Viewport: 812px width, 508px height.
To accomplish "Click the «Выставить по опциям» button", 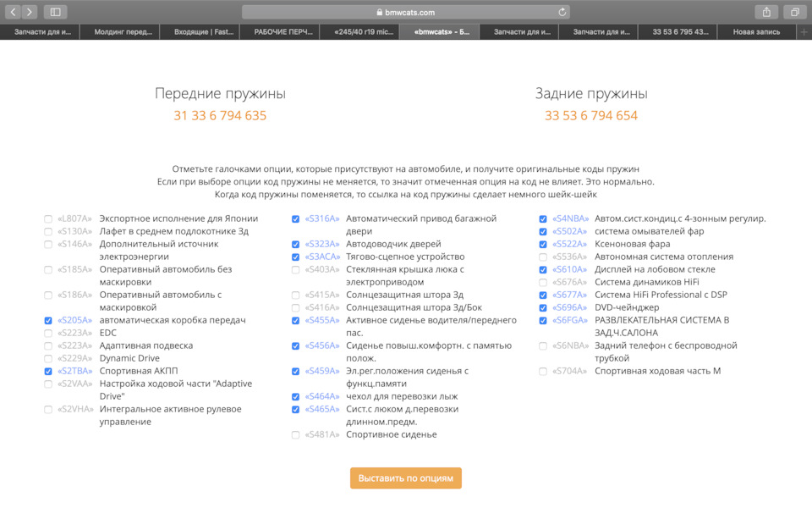I will pos(405,478).
